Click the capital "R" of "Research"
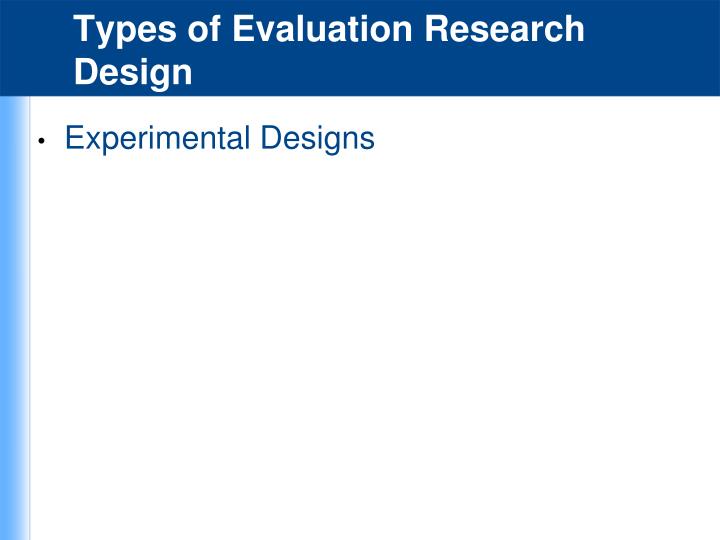The image size is (720, 540). point(436,29)
